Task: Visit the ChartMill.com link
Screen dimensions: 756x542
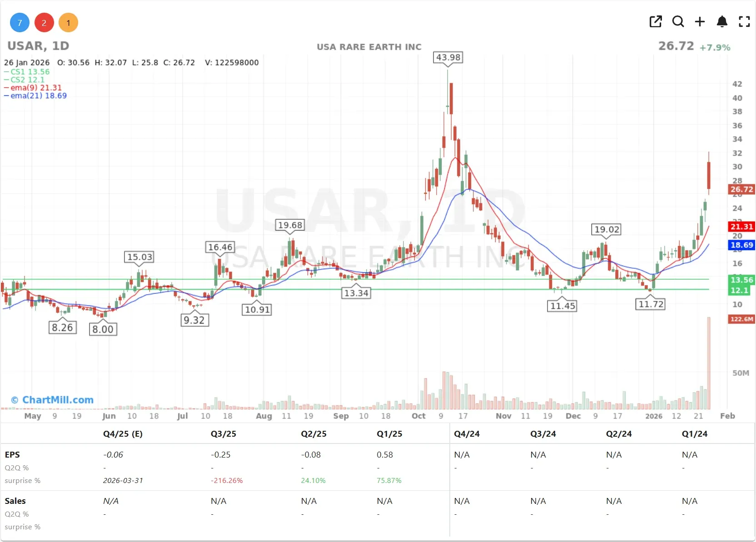Action: pos(52,400)
